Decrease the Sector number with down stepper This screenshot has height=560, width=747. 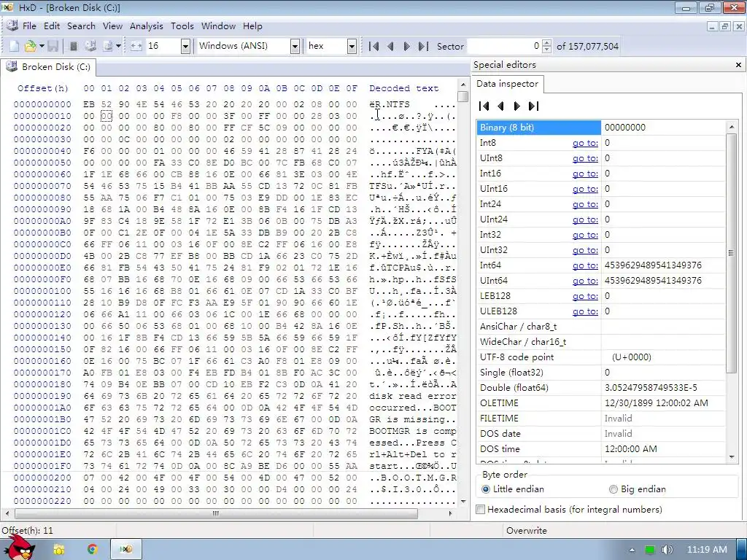[547, 50]
